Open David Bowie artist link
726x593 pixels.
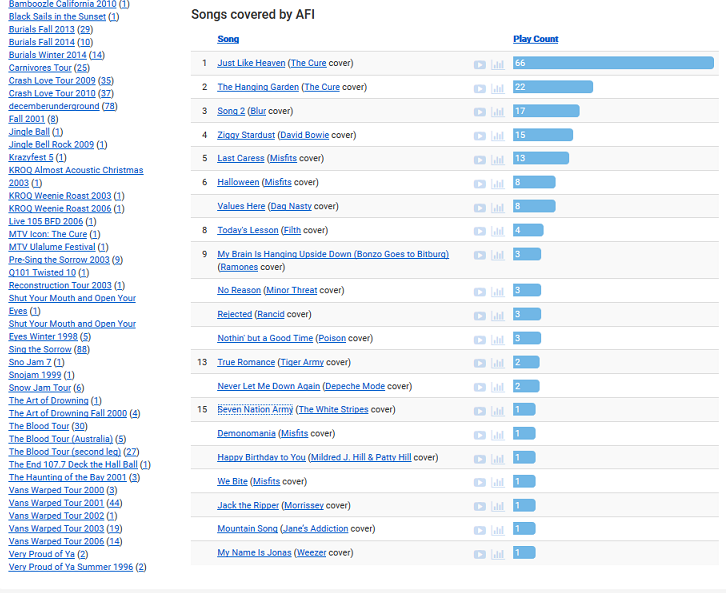[x=305, y=135]
